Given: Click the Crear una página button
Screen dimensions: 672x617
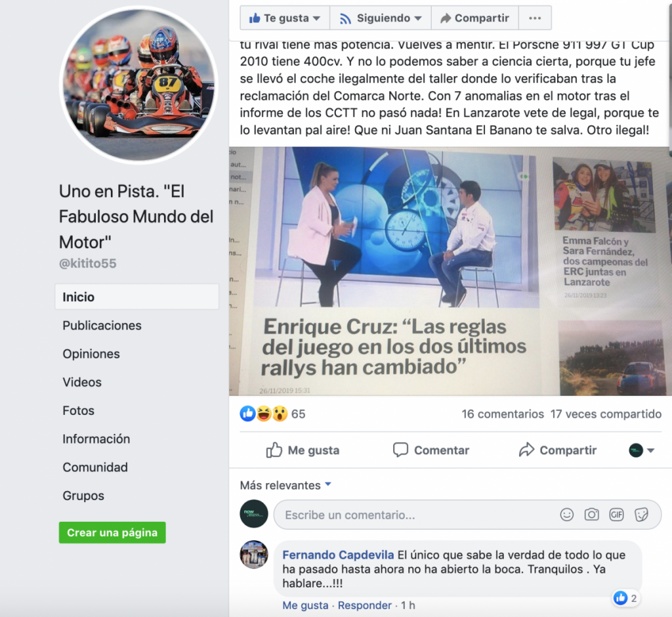Looking at the screenshot, I should pos(112,532).
